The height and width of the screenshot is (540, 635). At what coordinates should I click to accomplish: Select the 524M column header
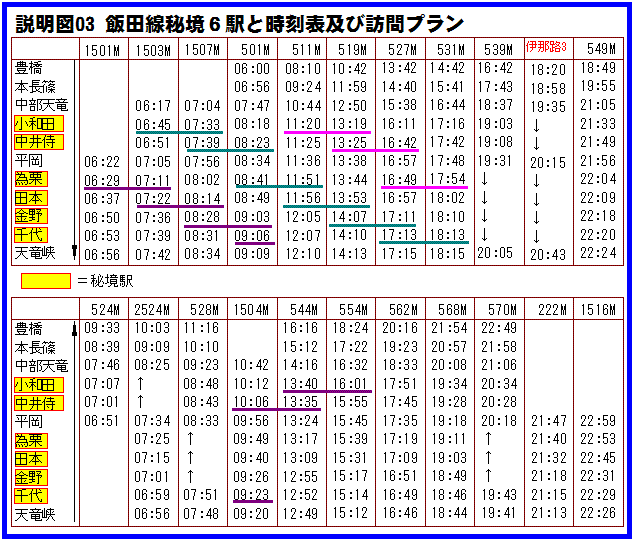(x=105, y=310)
